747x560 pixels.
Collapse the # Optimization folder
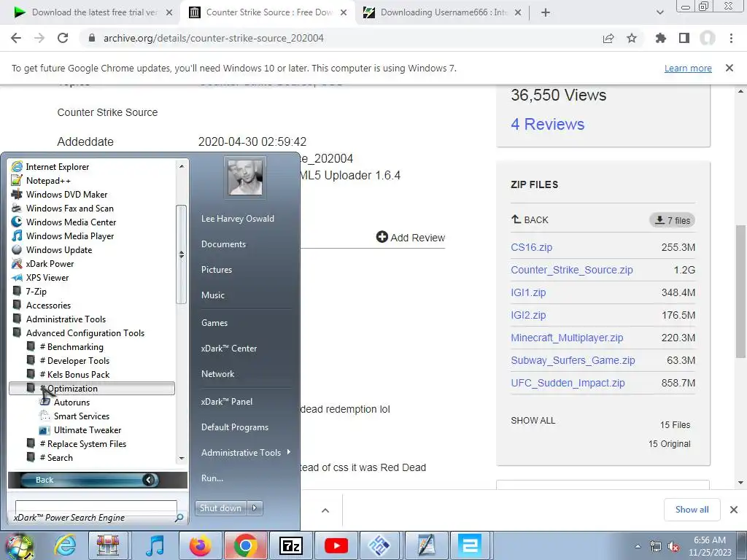(x=92, y=388)
